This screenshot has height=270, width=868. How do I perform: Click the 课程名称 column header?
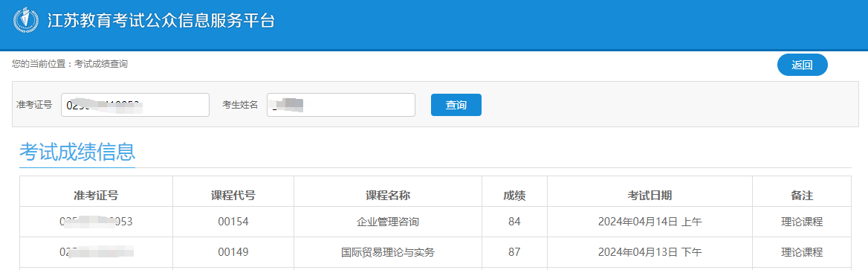click(387, 195)
